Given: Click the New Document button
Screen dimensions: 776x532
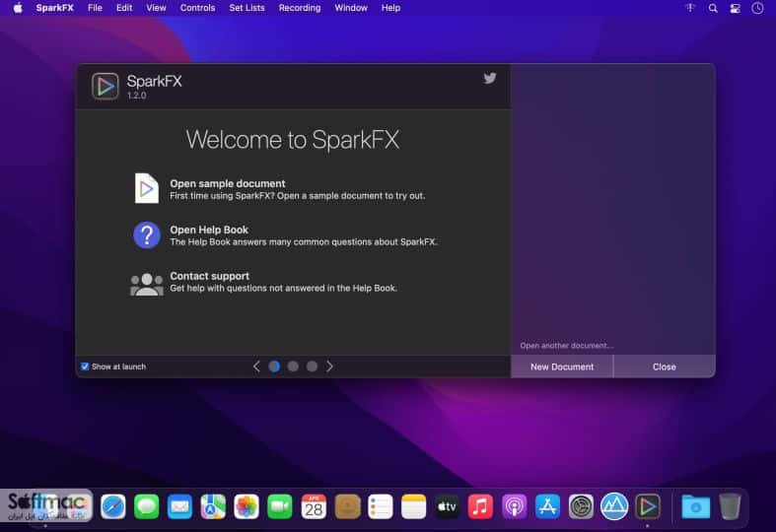Looking at the screenshot, I should (562, 366).
